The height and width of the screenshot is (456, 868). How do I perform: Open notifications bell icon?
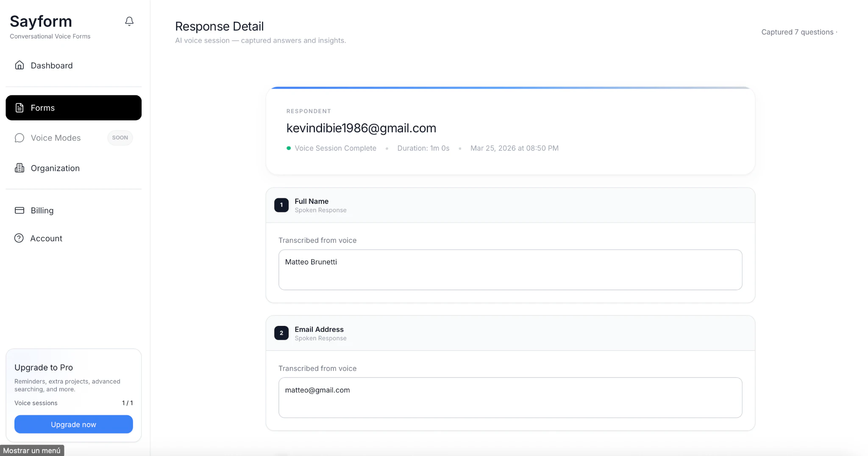[x=129, y=21]
